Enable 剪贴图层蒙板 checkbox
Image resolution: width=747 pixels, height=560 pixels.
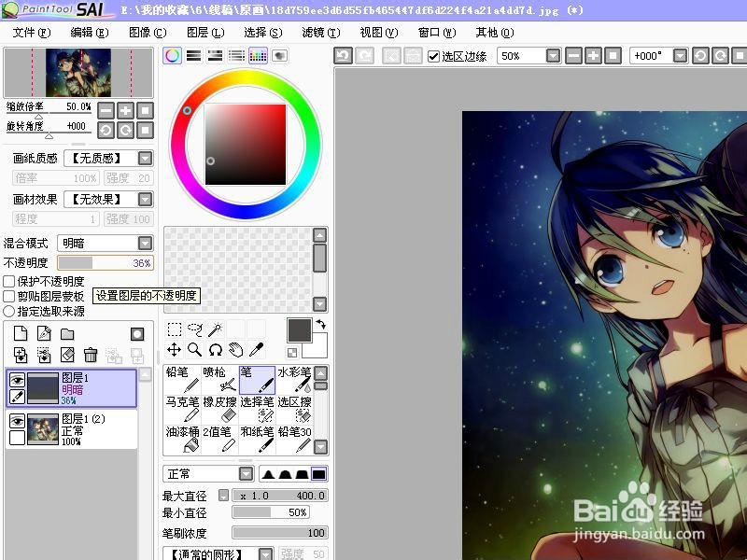(9, 296)
